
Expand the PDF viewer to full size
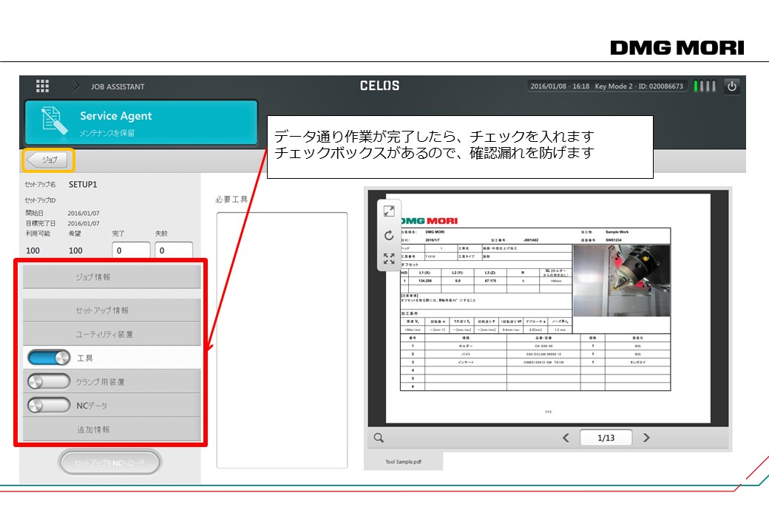click(x=389, y=211)
